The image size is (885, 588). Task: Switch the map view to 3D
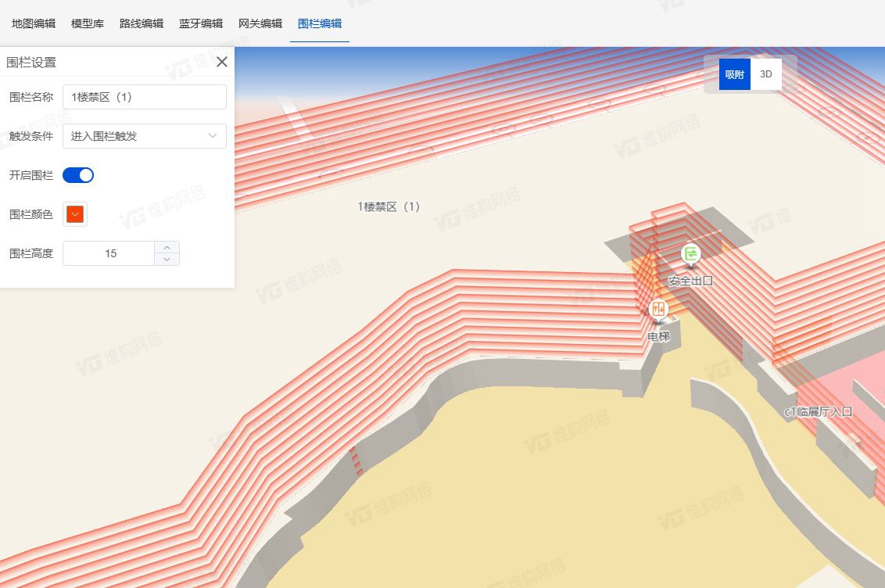(766, 74)
